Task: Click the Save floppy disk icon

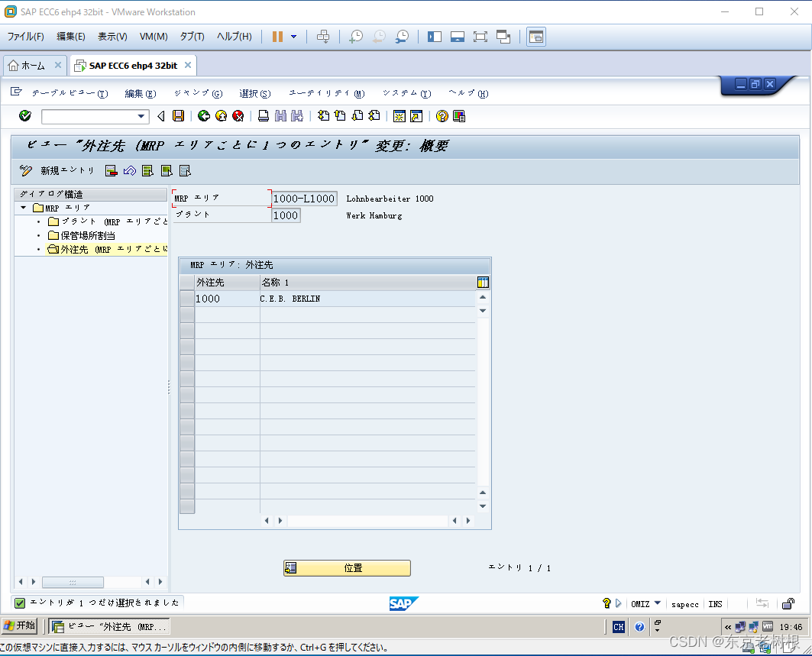Action: coord(178,116)
